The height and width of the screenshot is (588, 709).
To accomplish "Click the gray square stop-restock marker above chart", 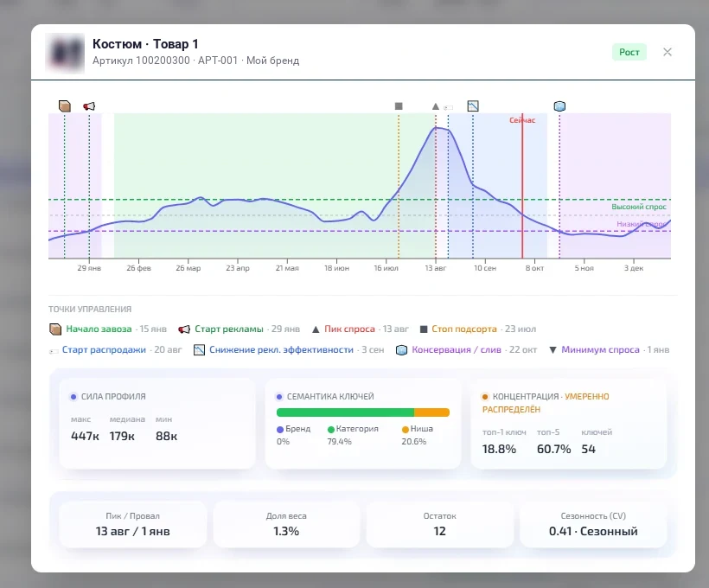I will coord(399,106).
